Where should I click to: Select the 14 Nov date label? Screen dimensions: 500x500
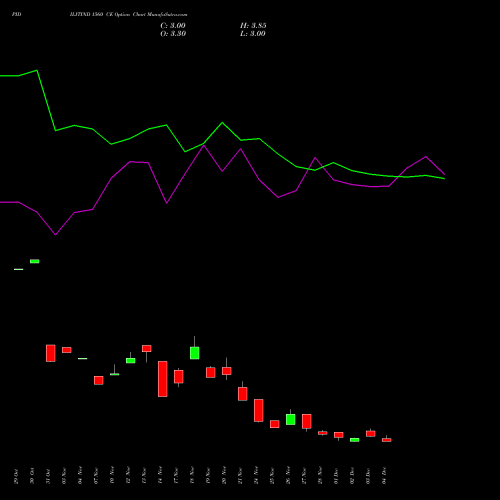[x=160, y=476]
